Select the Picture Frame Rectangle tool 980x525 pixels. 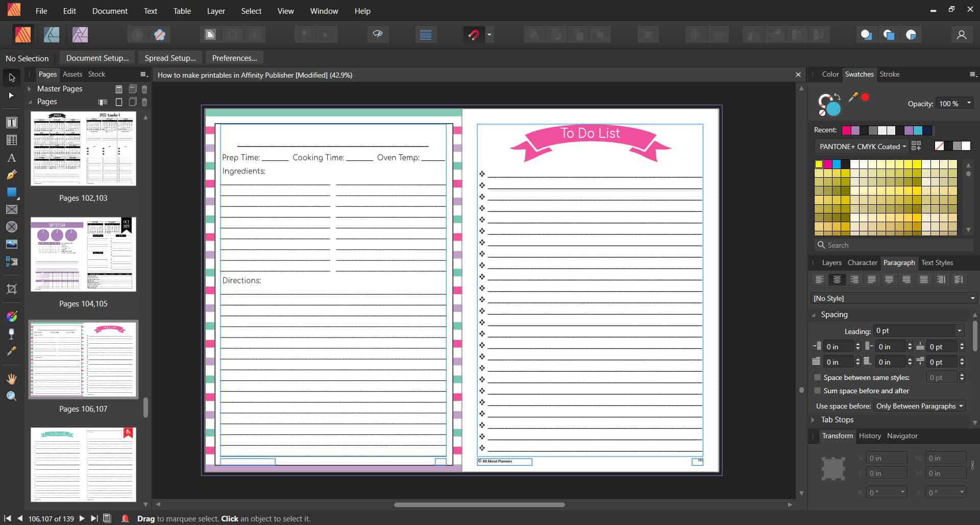click(11, 209)
